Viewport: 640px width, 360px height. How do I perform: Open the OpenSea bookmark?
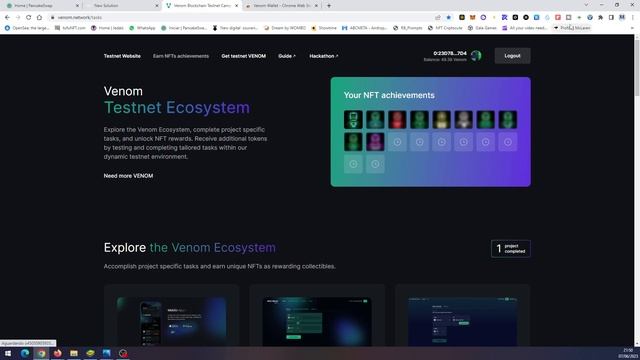(x=27, y=28)
